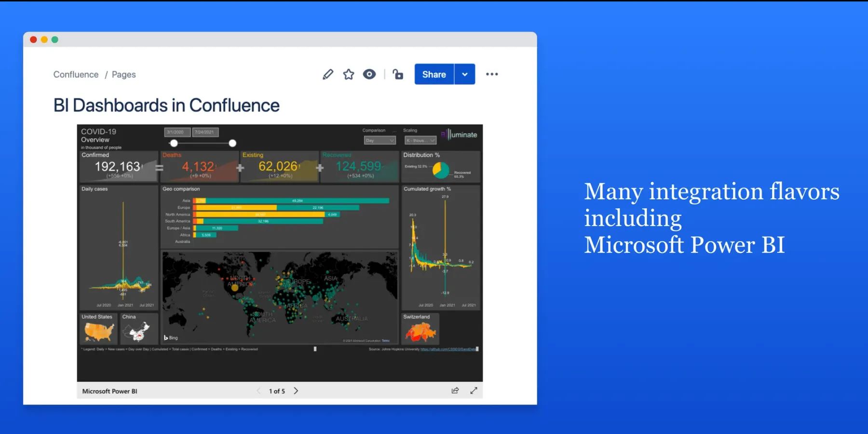Click the Share button
This screenshot has width=868, height=434.
433,74
